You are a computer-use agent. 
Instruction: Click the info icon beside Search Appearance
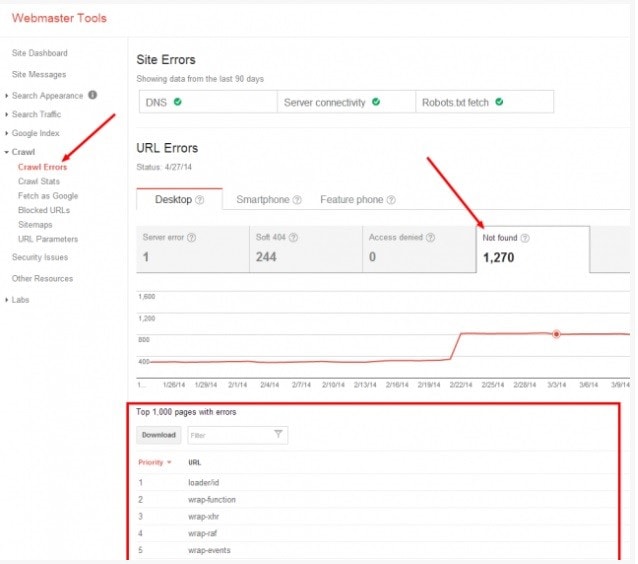(x=92, y=96)
